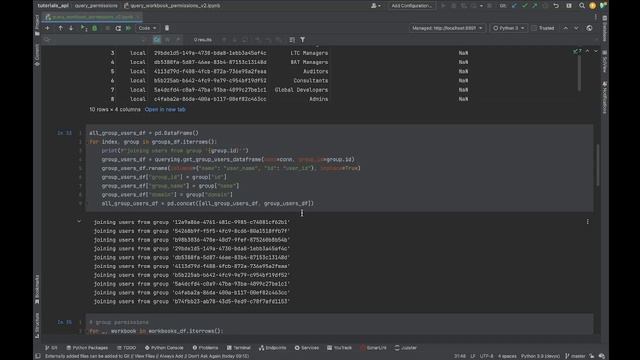Move the current cell up
The image size is (640, 360).
tap(60, 28)
